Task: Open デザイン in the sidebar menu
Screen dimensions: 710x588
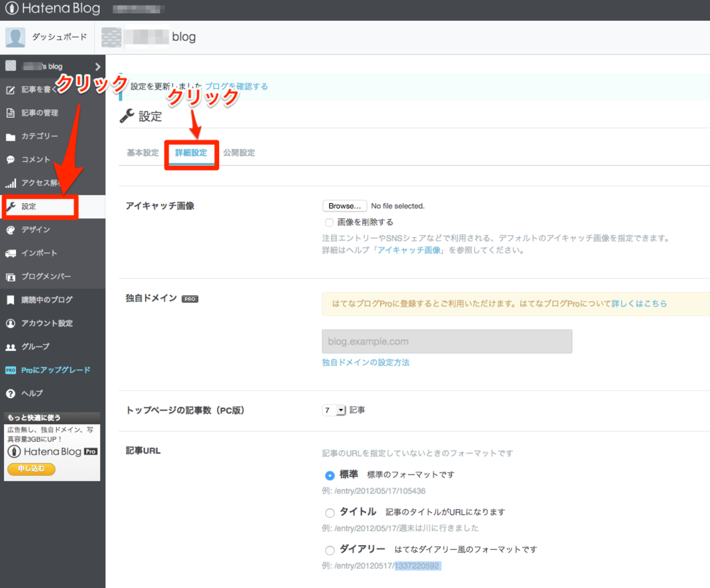Action: pos(36,230)
